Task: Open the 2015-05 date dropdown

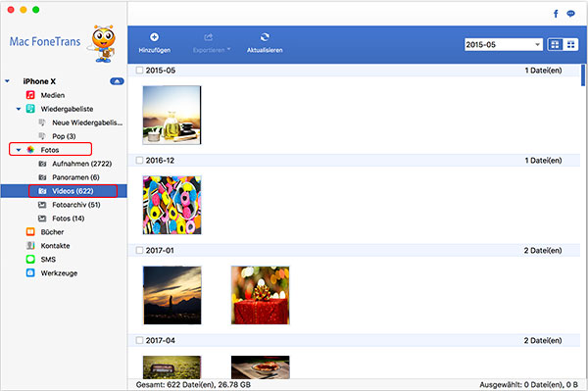Action: click(x=504, y=45)
